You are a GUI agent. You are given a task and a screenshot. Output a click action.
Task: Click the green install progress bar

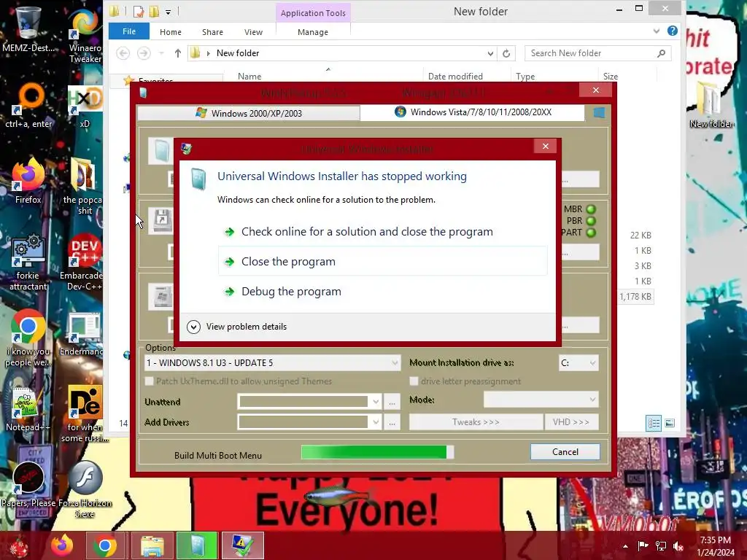tap(377, 452)
